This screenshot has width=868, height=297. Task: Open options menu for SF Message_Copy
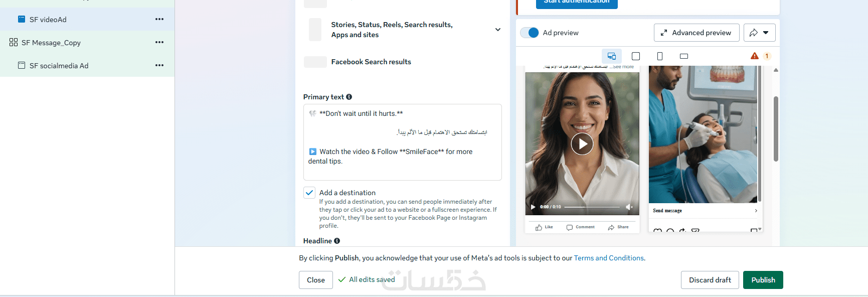(x=159, y=42)
